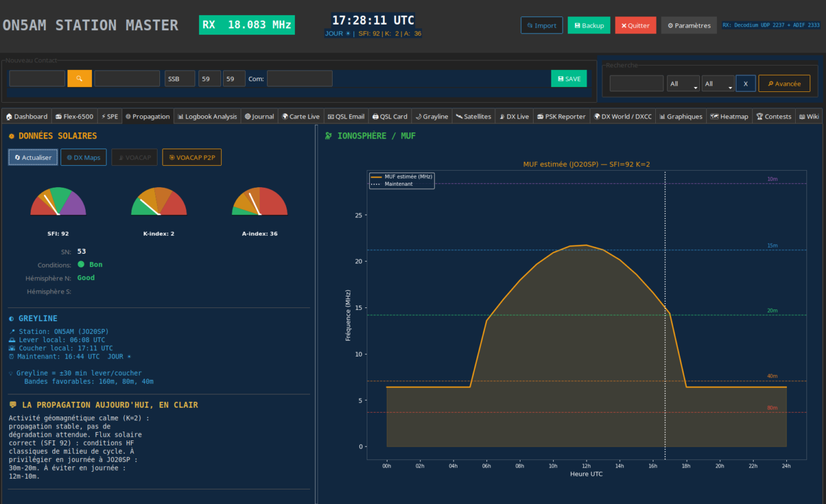Click the red Quitter button
This screenshot has width=826, height=504.
pos(635,25)
